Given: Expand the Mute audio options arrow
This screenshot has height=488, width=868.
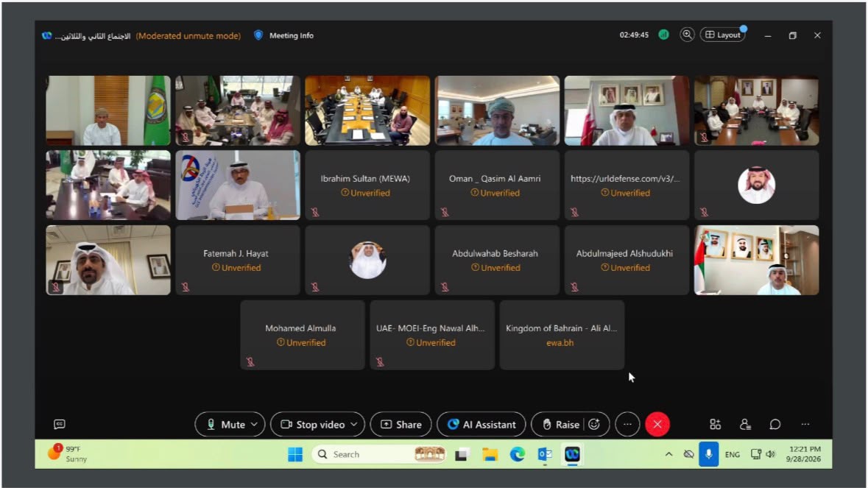Looking at the screenshot, I should 254,425.
